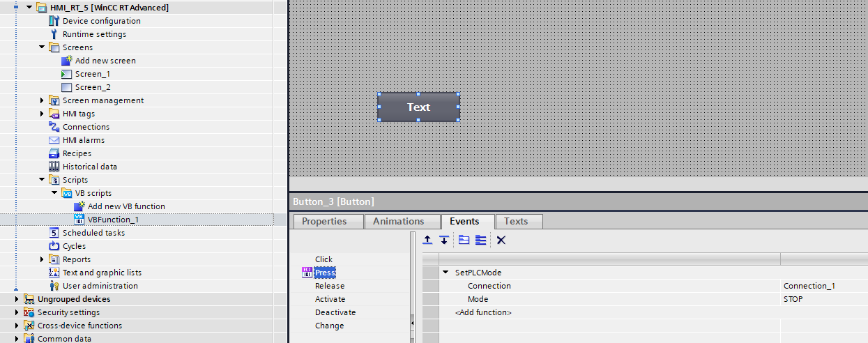Select Common data label
Screen dimensions: 868x343
click(x=64, y=339)
